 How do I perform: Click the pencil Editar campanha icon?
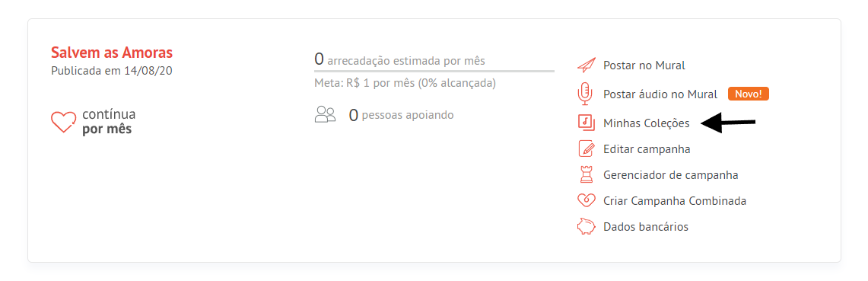pyautogui.click(x=586, y=148)
